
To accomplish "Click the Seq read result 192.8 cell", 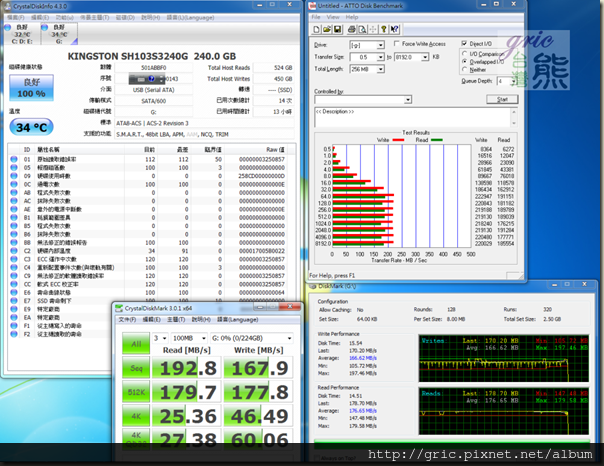I will (x=187, y=368).
